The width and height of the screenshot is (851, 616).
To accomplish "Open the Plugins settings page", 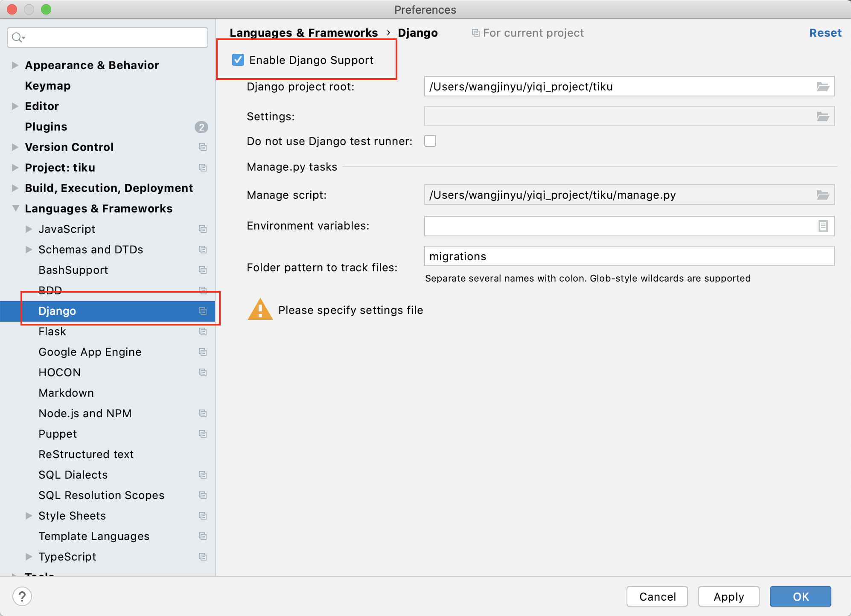I will tap(46, 127).
